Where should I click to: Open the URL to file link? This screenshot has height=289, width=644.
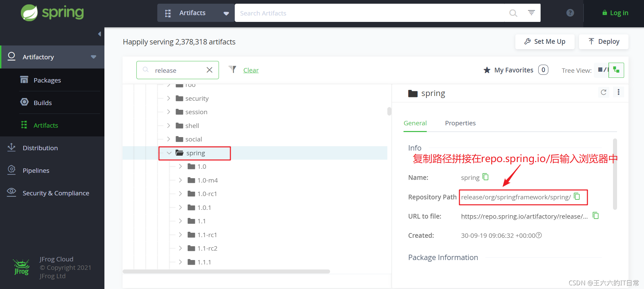click(524, 216)
